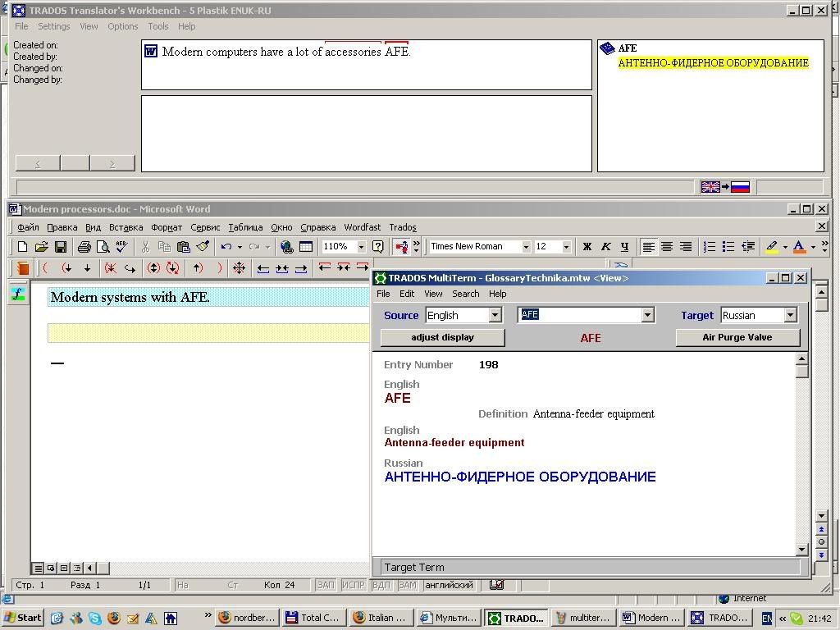Screen dimensions: 840x630
Task: Open print preview in Word toolbar
Action: [x=103, y=246]
